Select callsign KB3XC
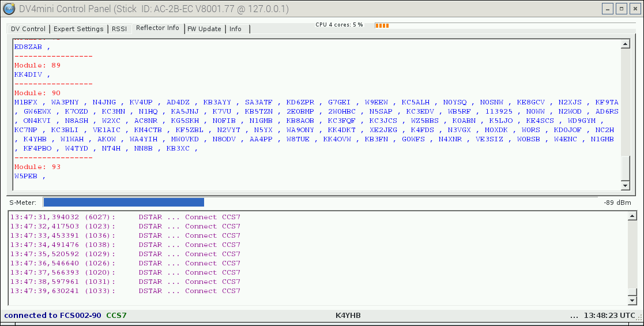644x326 pixels. click(x=178, y=148)
